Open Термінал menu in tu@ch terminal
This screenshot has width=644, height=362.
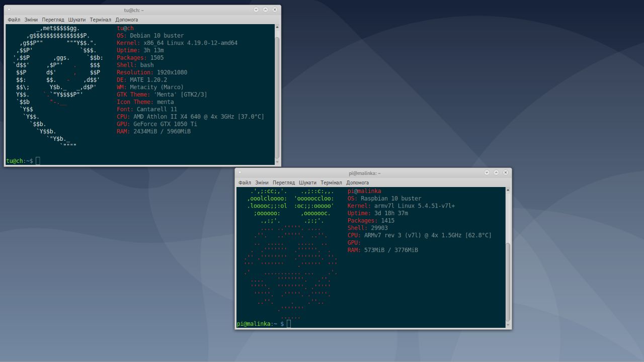point(101,20)
